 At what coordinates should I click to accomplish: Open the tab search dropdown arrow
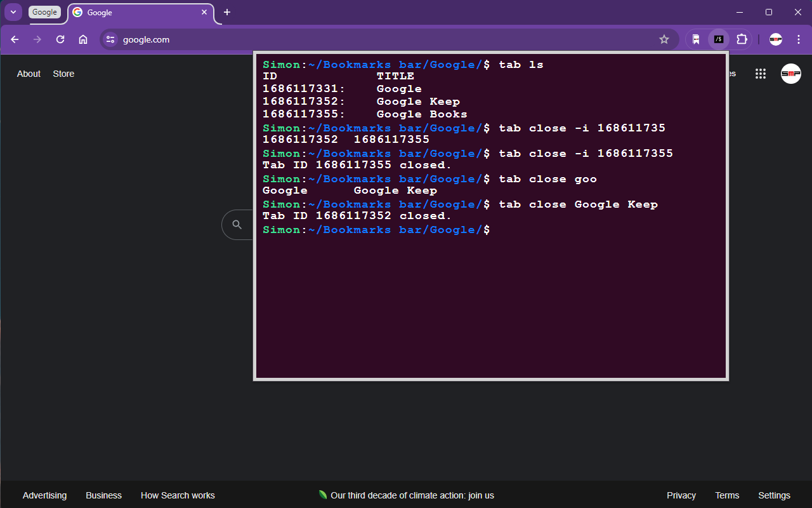tap(13, 12)
